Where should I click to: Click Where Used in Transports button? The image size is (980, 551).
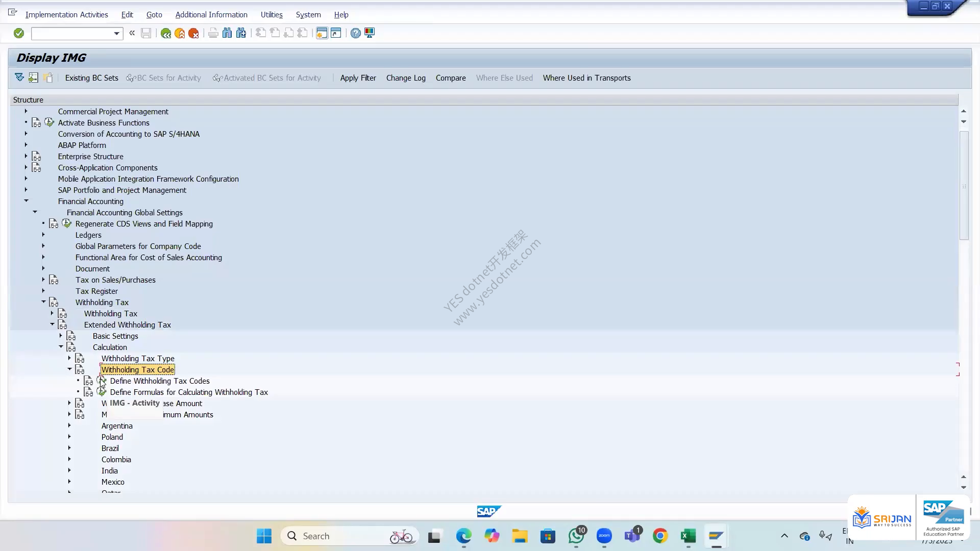point(586,78)
